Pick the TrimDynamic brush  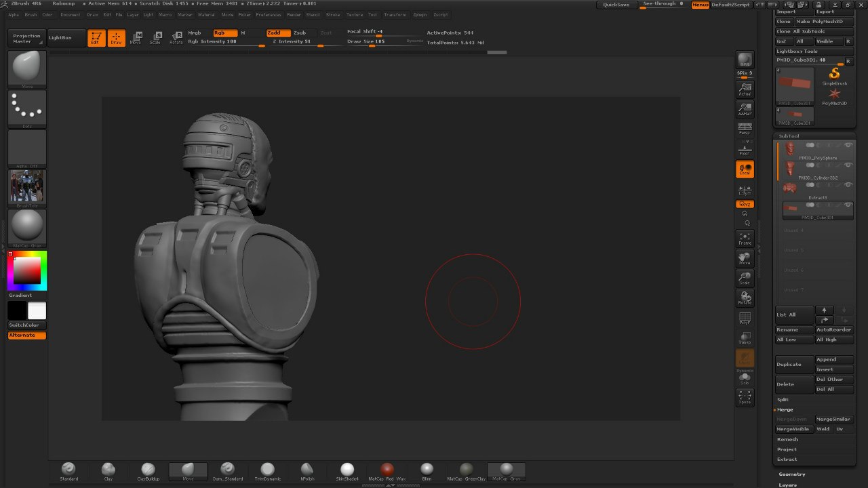pyautogui.click(x=267, y=471)
